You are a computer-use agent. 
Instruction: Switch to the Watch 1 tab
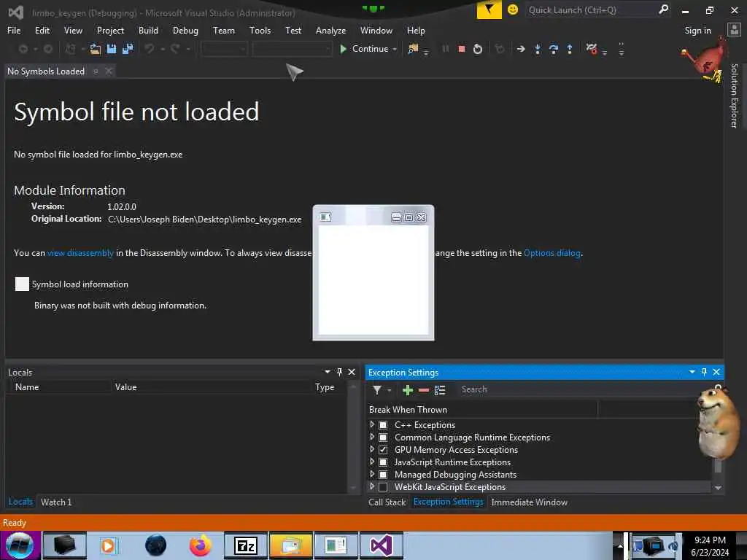tap(55, 502)
